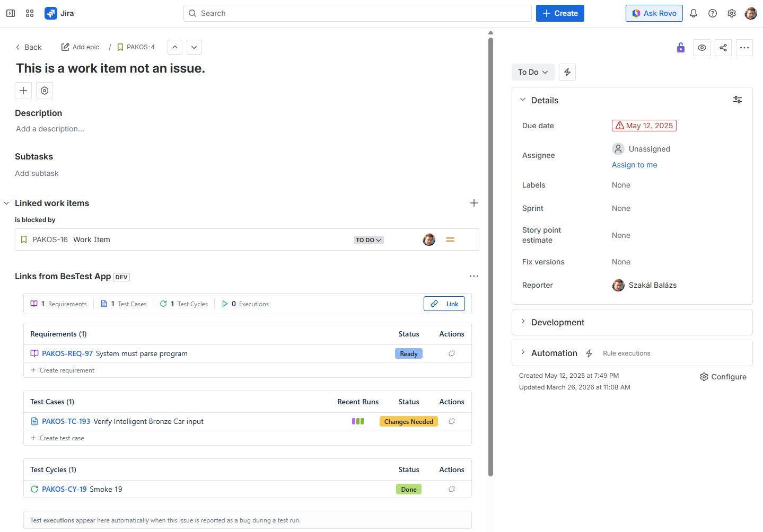
Task: Click Assign to me link
Action: [x=634, y=165]
